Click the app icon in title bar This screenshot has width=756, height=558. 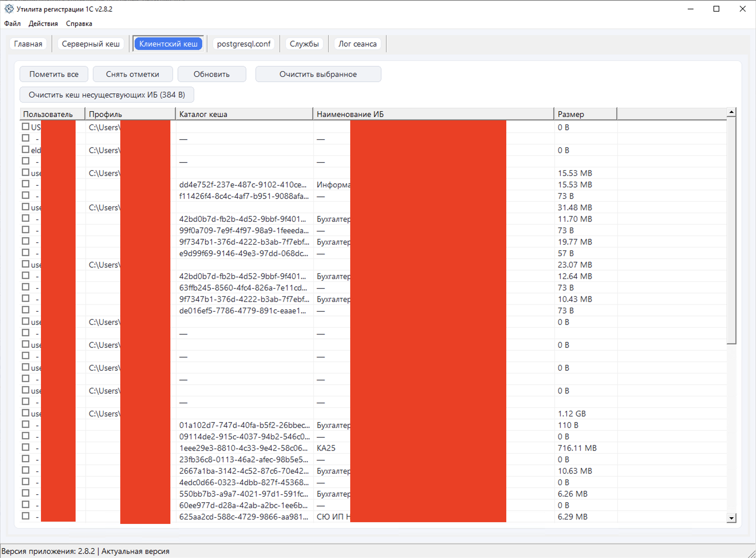coord(9,9)
